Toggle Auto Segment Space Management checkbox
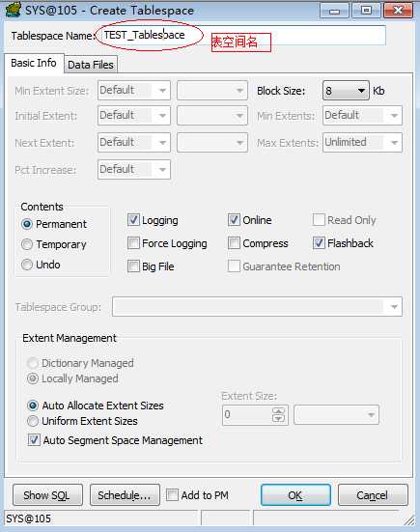The image size is (420, 532). (34, 440)
